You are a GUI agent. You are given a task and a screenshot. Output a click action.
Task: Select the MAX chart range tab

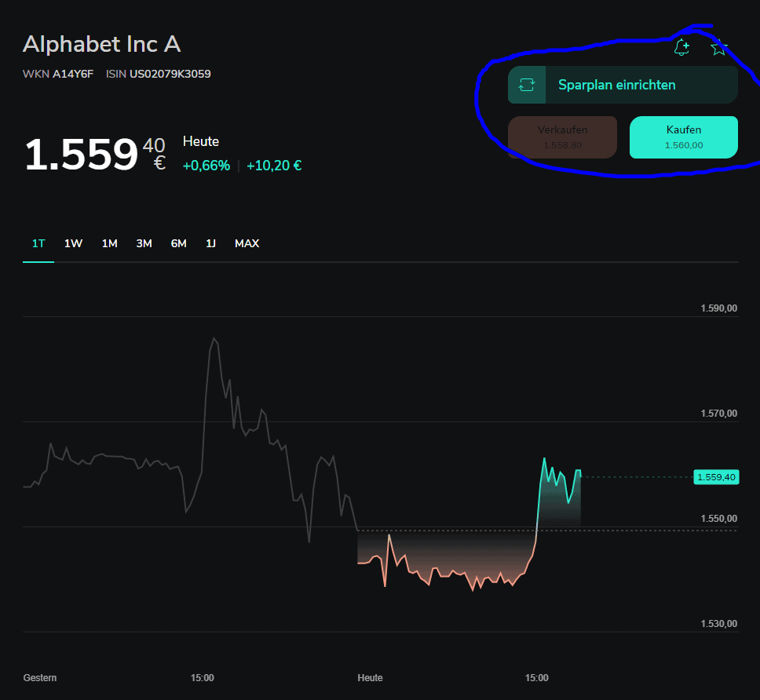click(x=247, y=244)
